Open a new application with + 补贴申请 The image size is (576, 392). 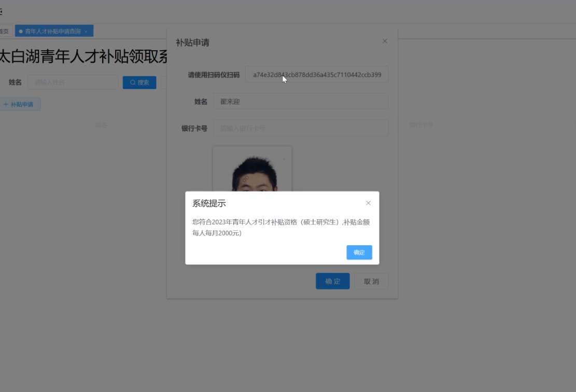19,104
